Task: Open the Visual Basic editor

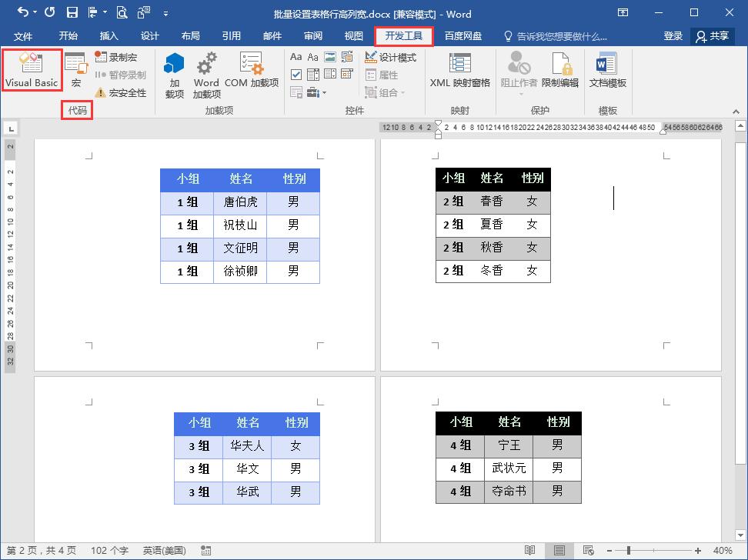Action: [32, 70]
